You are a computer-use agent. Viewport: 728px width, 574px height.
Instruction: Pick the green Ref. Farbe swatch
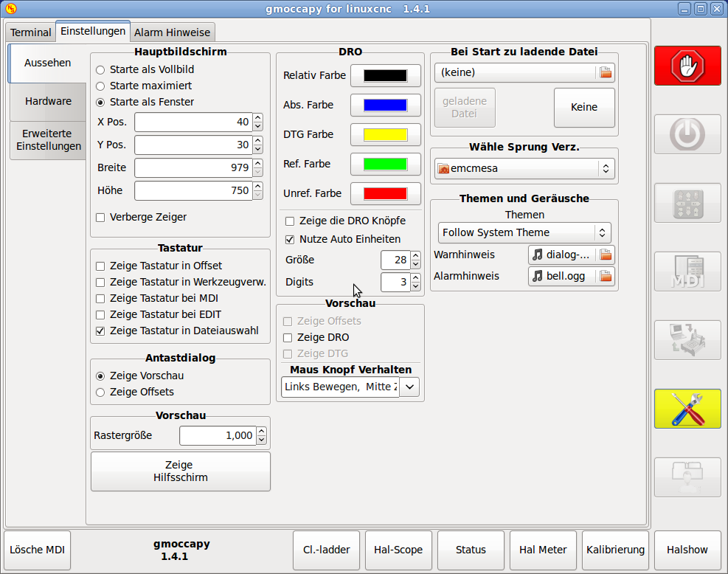click(x=385, y=165)
